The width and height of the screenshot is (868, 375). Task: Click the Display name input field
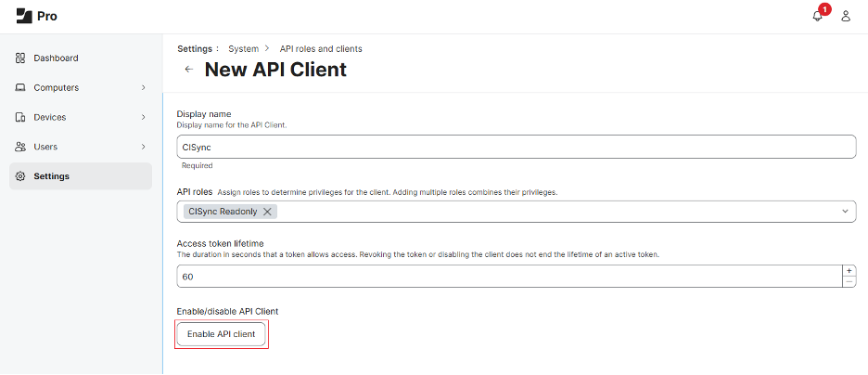point(517,148)
